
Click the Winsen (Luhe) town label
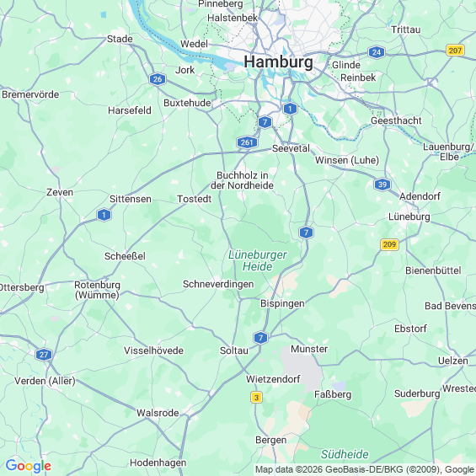[x=347, y=160]
